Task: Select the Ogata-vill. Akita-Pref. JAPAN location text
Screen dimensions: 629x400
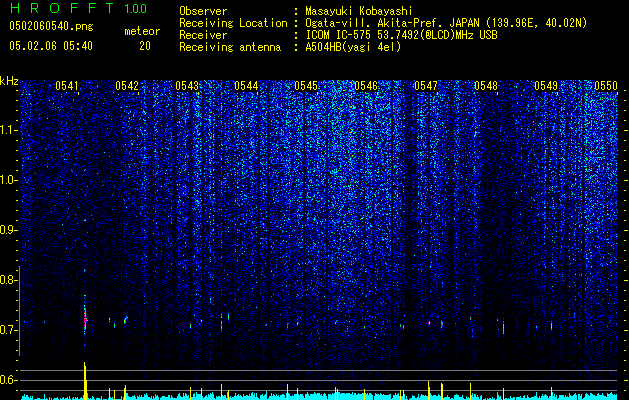Action: tap(446, 23)
